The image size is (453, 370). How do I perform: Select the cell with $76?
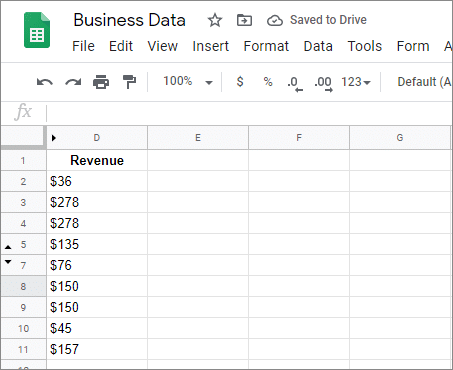[97, 265]
